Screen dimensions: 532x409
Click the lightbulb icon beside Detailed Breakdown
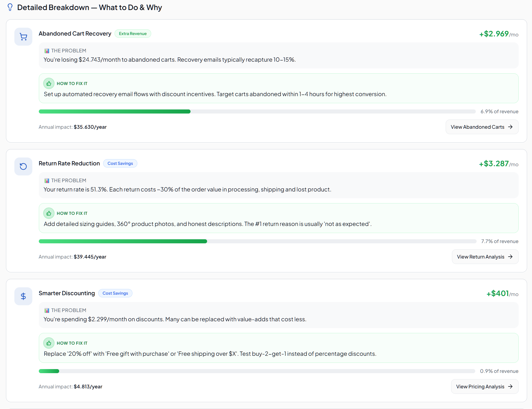click(x=10, y=7)
